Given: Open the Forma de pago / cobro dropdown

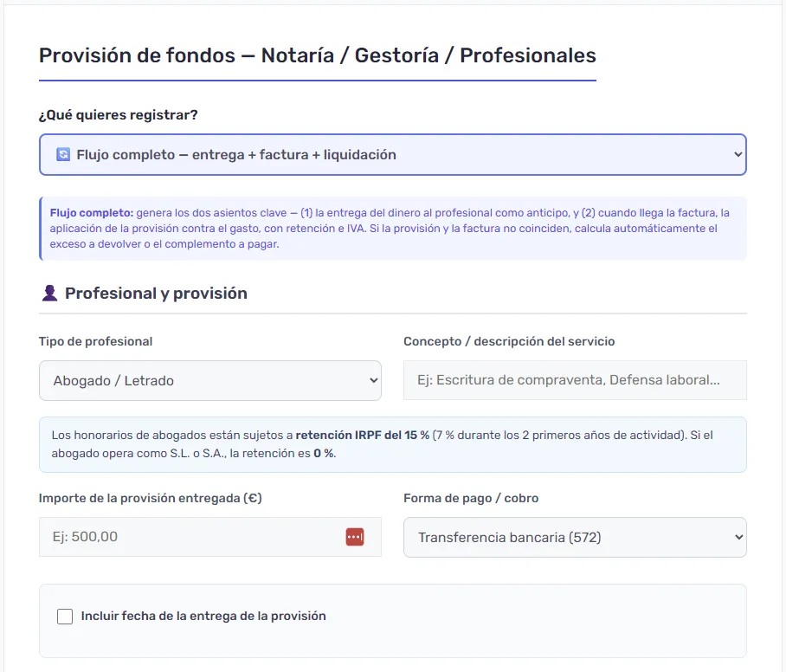Looking at the screenshot, I should (x=575, y=537).
